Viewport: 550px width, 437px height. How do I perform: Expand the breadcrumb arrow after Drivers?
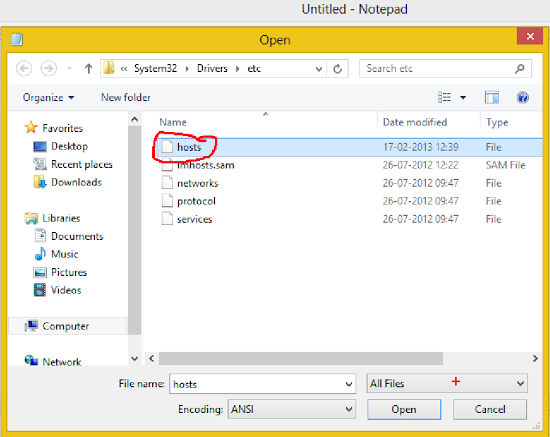[237, 69]
